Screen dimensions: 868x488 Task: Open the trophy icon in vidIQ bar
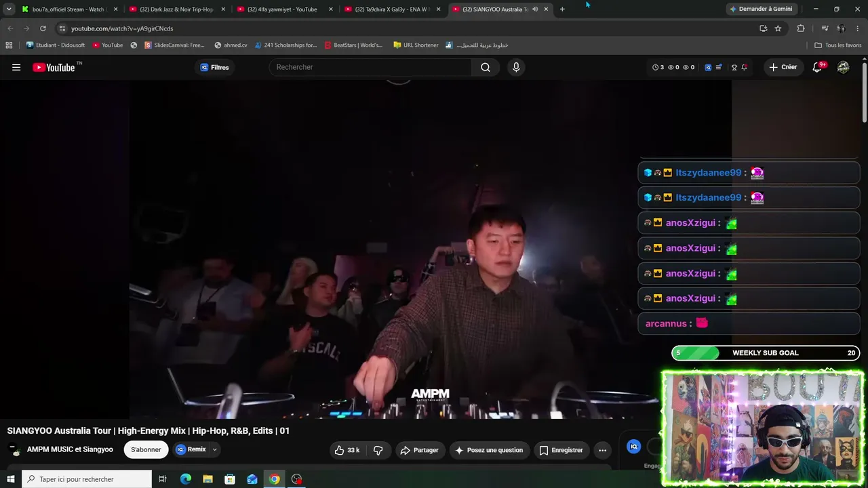point(734,67)
